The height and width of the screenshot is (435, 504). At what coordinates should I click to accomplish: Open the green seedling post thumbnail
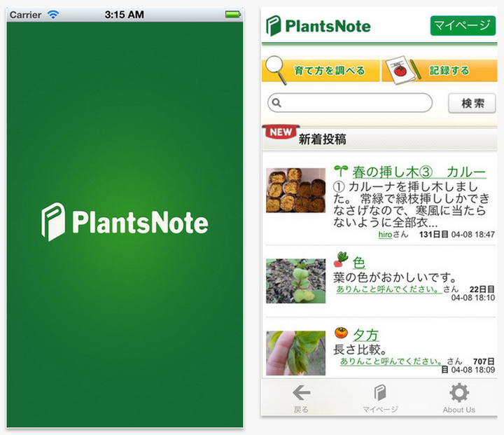coord(295,281)
